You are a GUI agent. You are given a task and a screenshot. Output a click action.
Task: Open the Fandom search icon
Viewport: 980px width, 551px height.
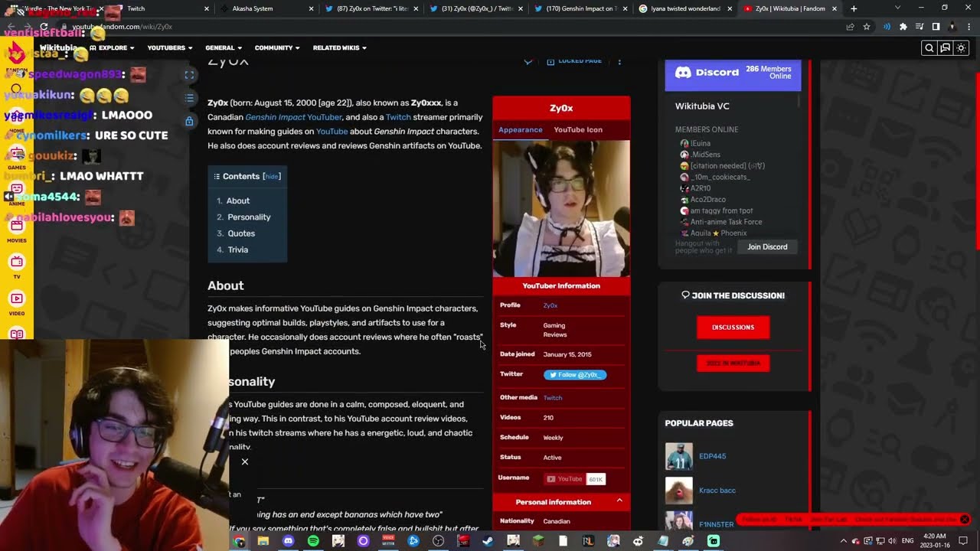(929, 48)
